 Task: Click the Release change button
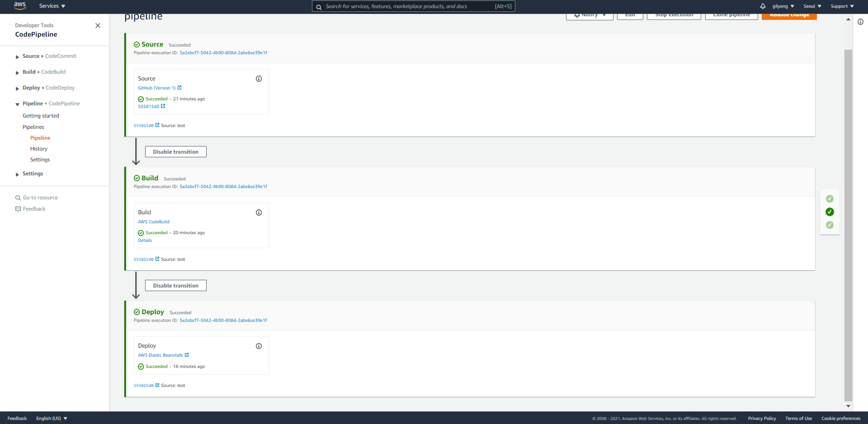click(789, 16)
